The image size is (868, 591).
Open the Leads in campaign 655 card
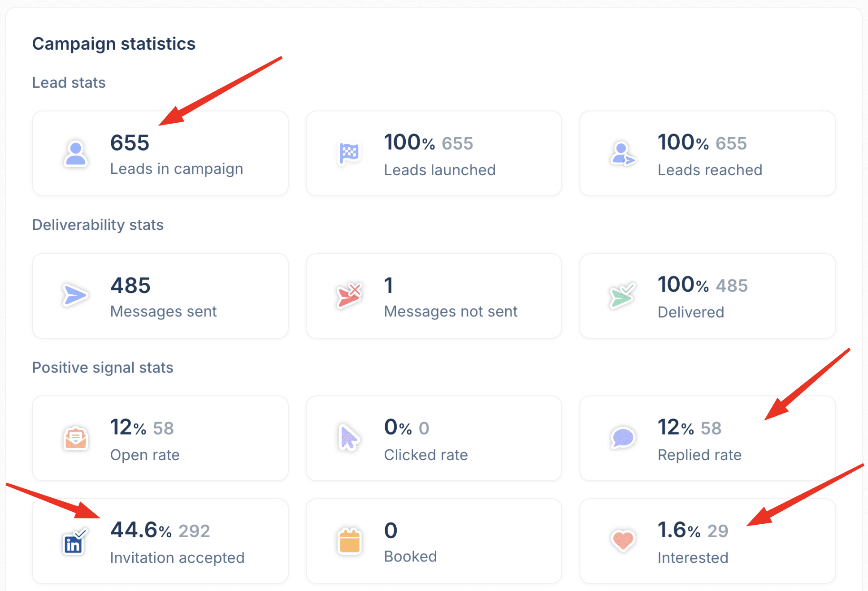coord(160,153)
